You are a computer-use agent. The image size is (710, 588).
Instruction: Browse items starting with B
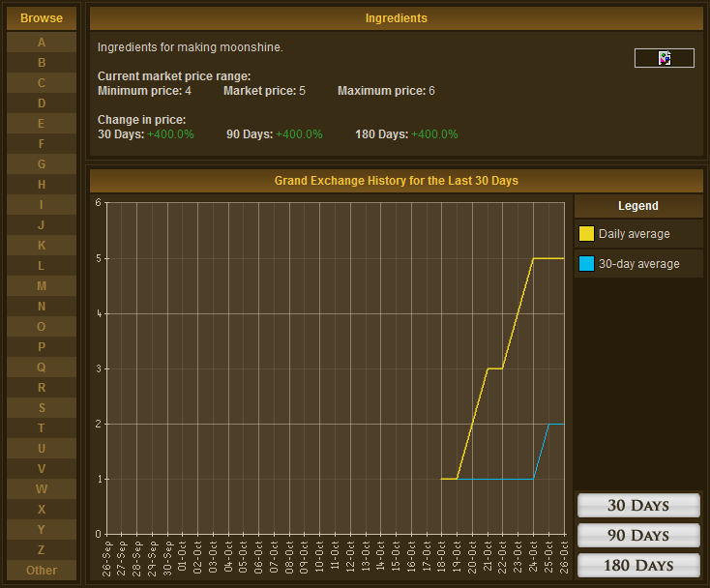[42, 63]
